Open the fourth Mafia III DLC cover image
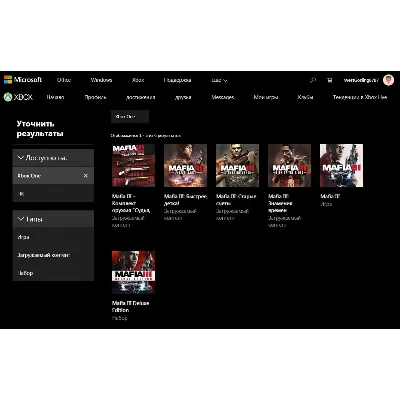The width and height of the screenshot is (400, 400). 289,165
